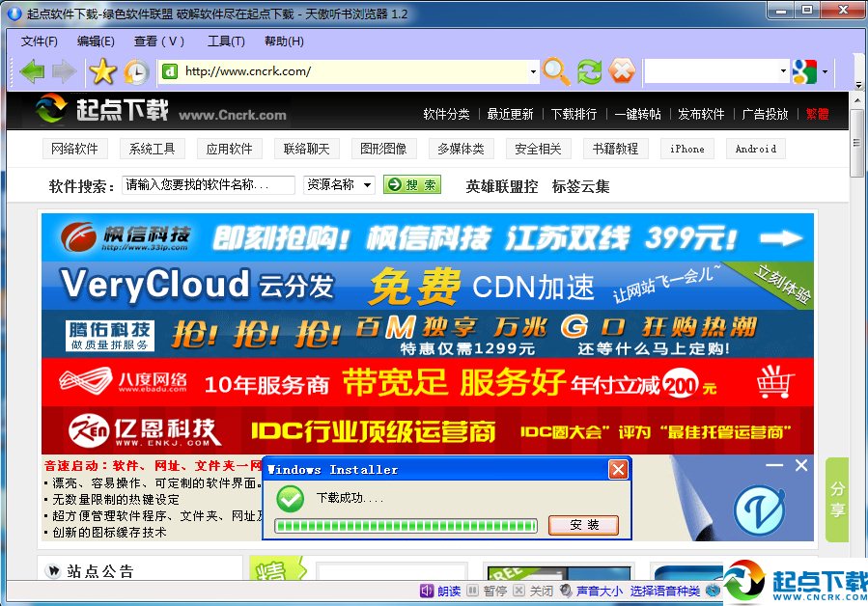
Task: Select the 安全相关 category tab
Action: point(538,149)
